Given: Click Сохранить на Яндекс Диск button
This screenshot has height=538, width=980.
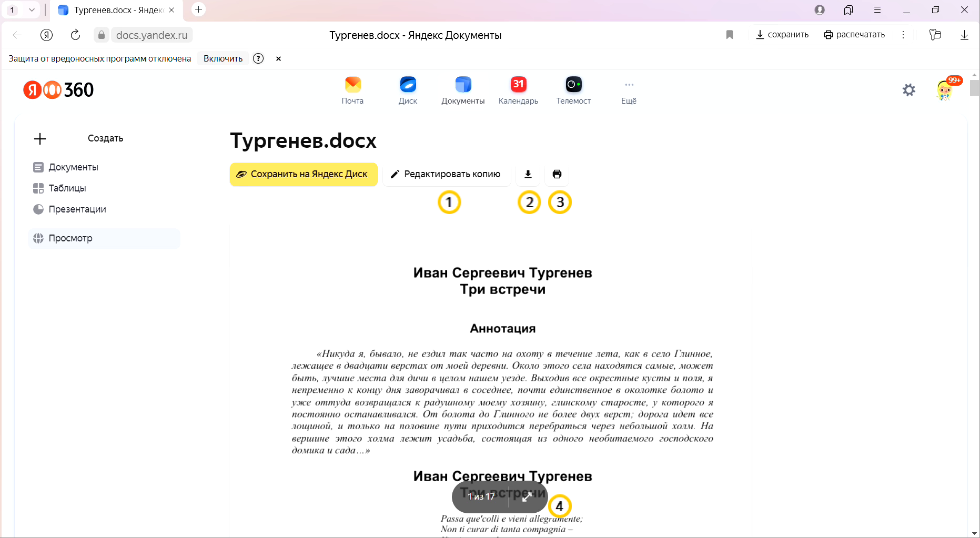Looking at the screenshot, I should pos(304,174).
